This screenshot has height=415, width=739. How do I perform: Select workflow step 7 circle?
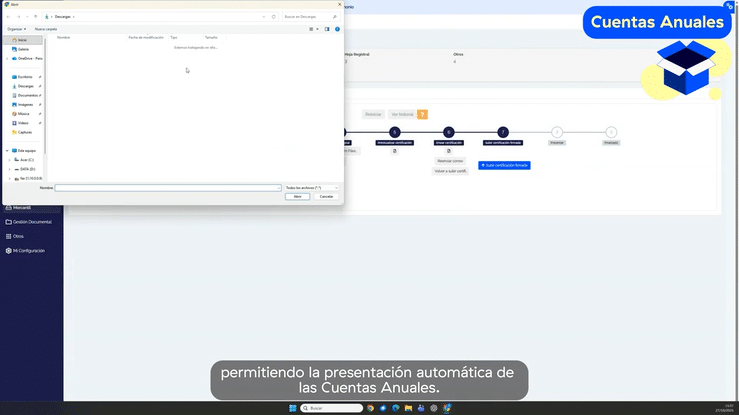[503, 132]
